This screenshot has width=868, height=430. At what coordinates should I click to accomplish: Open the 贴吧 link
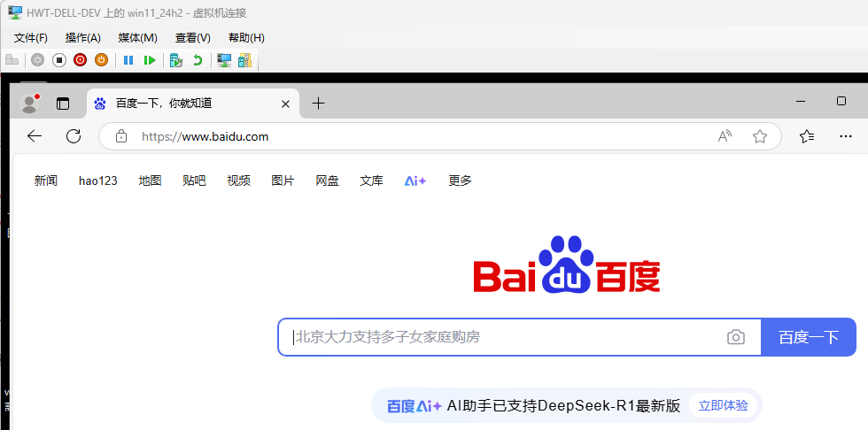pos(194,180)
